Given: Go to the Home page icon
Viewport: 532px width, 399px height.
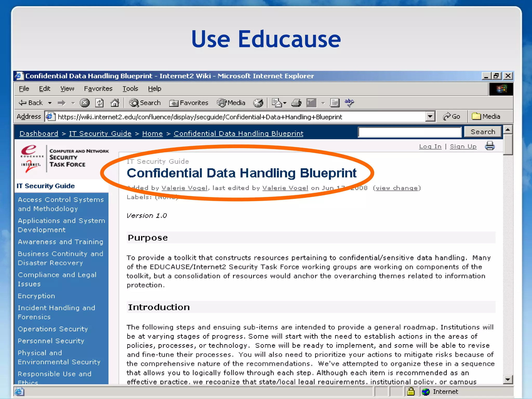Looking at the screenshot, I should [x=115, y=103].
